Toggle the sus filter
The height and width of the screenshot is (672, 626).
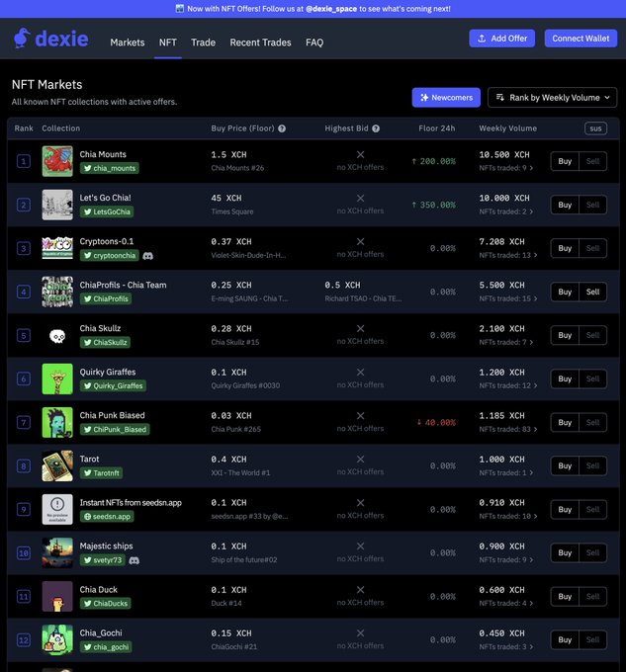tap(595, 128)
